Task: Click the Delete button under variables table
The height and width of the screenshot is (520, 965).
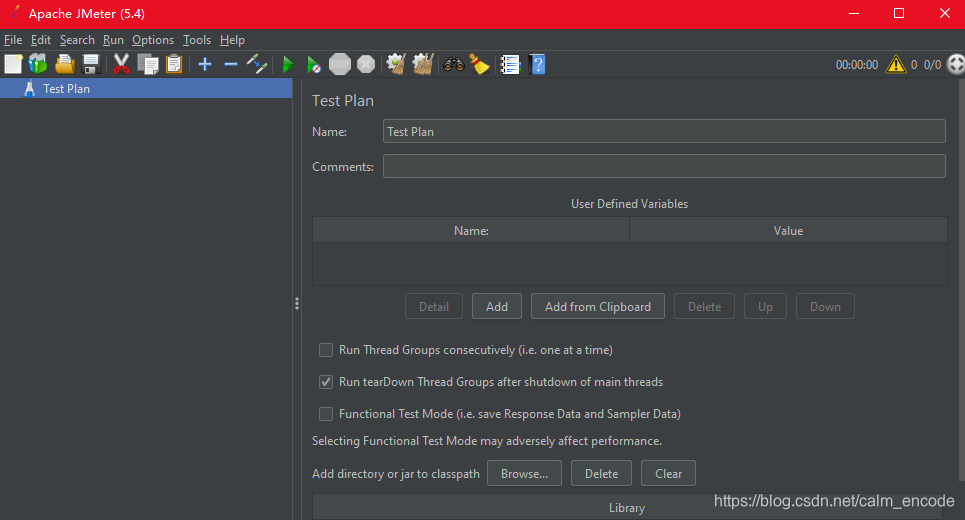Action: (x=704, y=306)
